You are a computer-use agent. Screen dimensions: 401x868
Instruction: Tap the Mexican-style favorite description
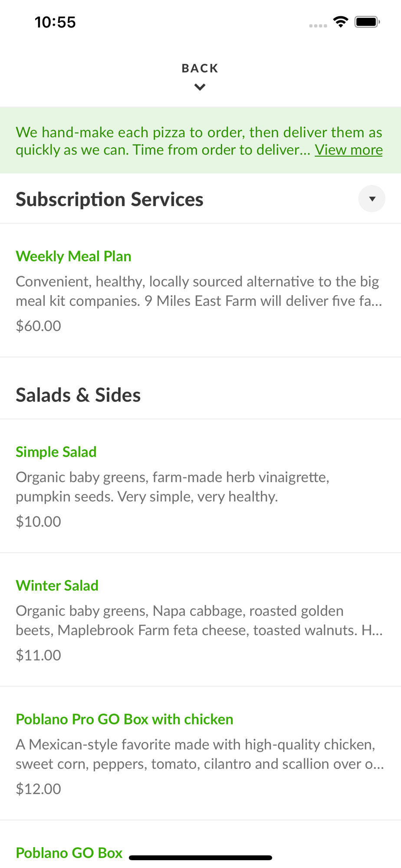[199, 754]
